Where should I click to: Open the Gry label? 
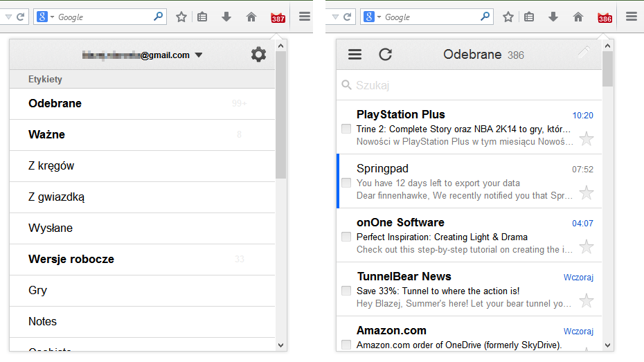[142, 291]
